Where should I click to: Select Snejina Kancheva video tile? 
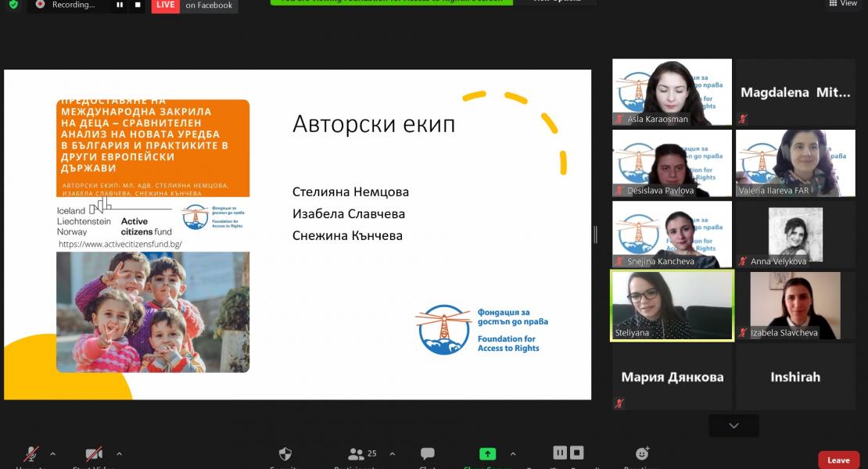click(672, 234)
